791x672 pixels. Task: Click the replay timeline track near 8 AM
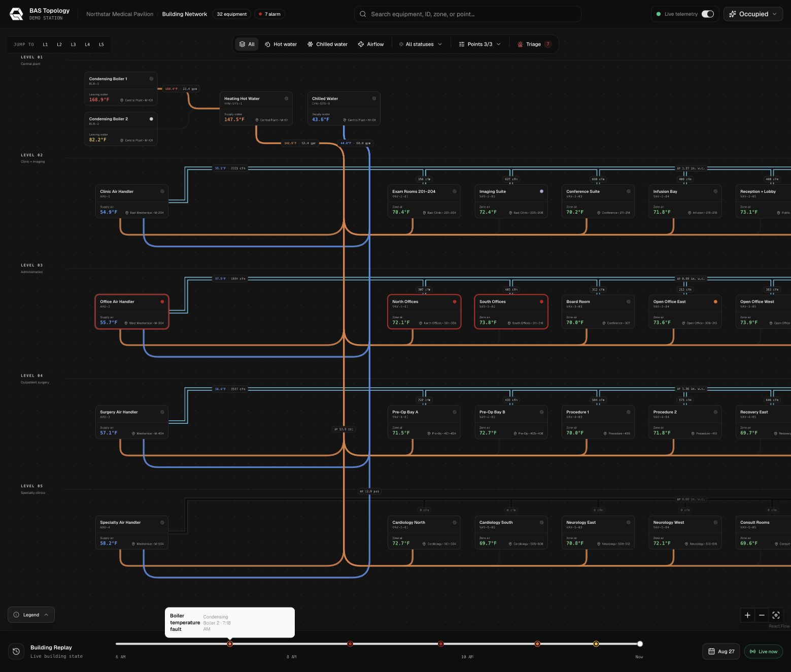(291, 644)
